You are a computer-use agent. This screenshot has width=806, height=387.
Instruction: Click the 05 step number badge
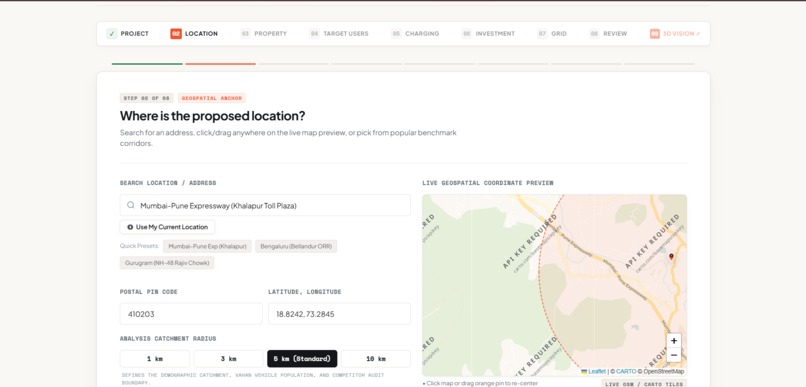coord(396,34)
